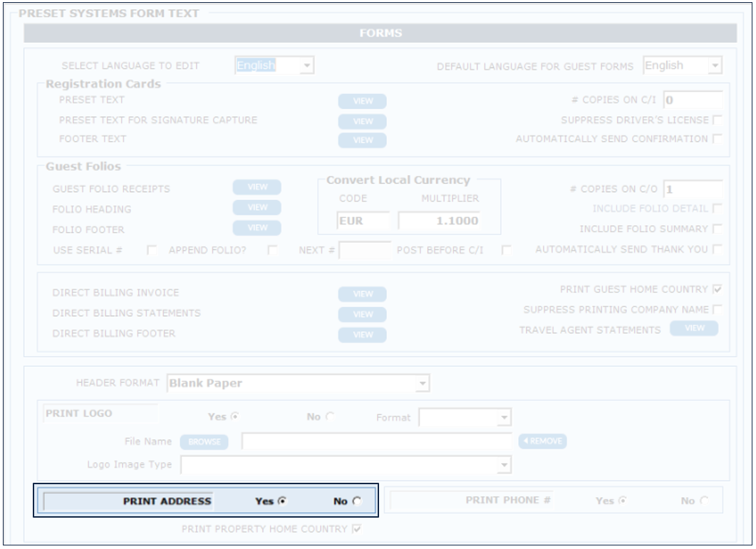The image size is (756, 549).
Task: Open VIEW for Direct Billing Invoice
Action: pos(362,294)
